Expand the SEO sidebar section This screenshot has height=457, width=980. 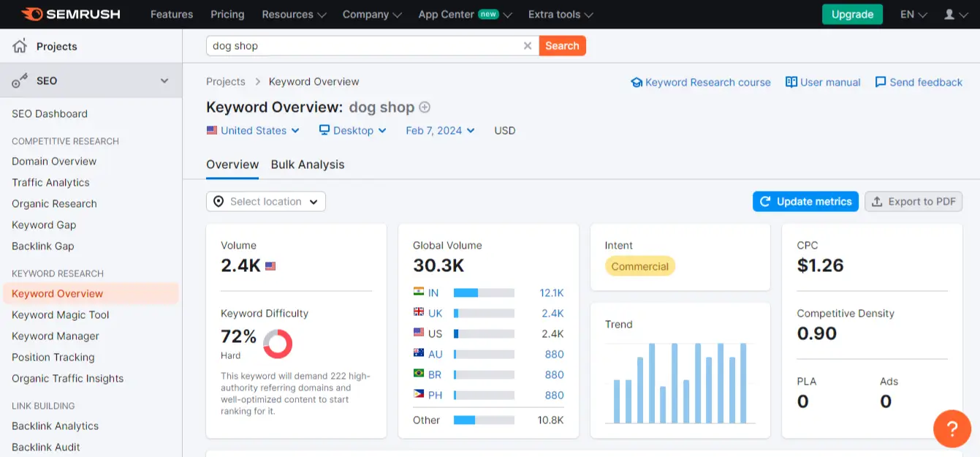point(164,80)
